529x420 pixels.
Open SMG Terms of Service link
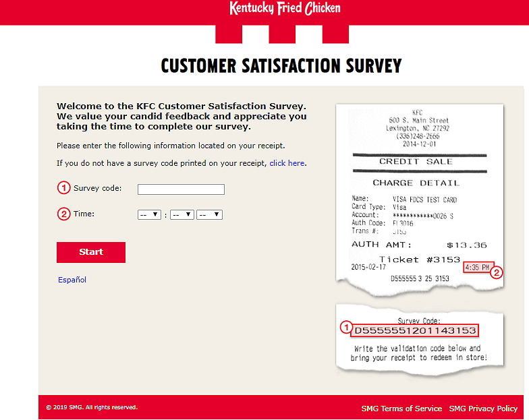[x=401, y=409]
